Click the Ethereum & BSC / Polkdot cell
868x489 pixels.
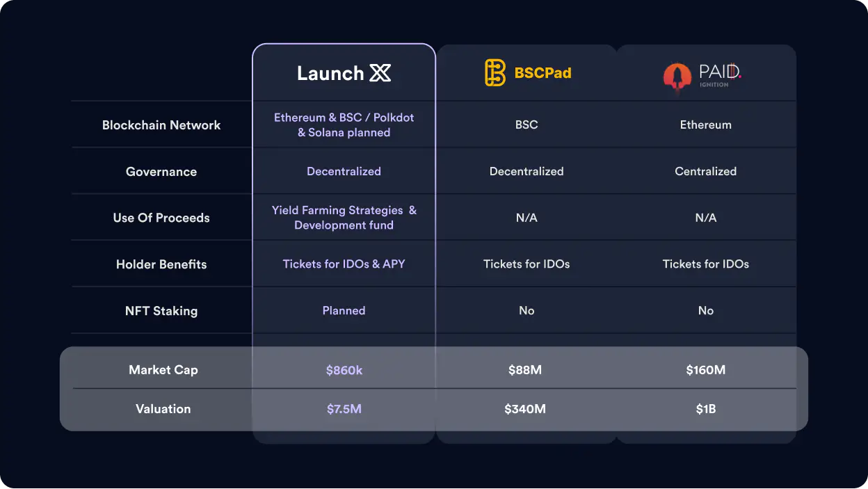(x=344, y=125)
